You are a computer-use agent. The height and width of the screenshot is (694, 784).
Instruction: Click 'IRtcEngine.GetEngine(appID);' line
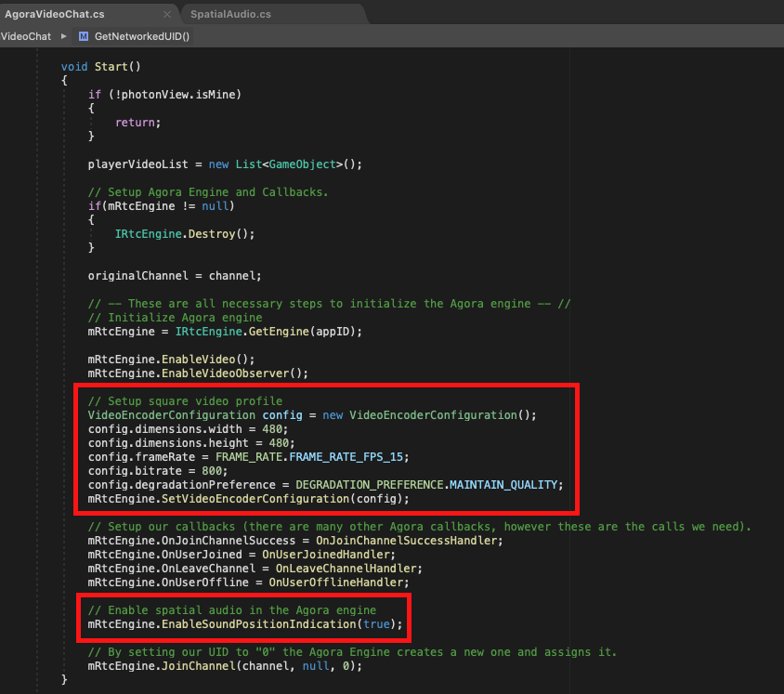pyautogui.click(x=225, y=332)
